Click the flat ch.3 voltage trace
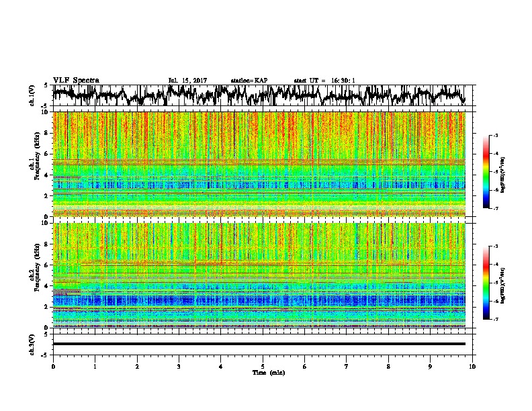This screenshot has height=411, width=532. coord(259,344)
